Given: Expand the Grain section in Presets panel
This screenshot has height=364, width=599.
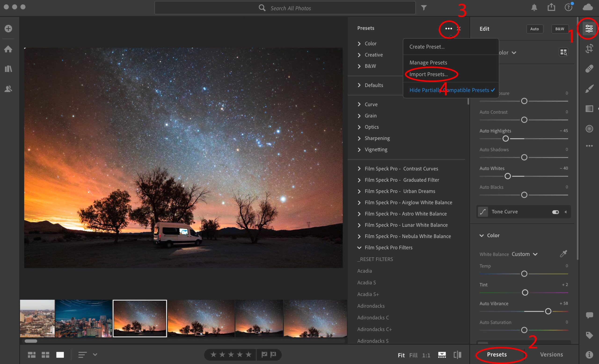Looking at the screenshot, I should (x=359, y=115).
